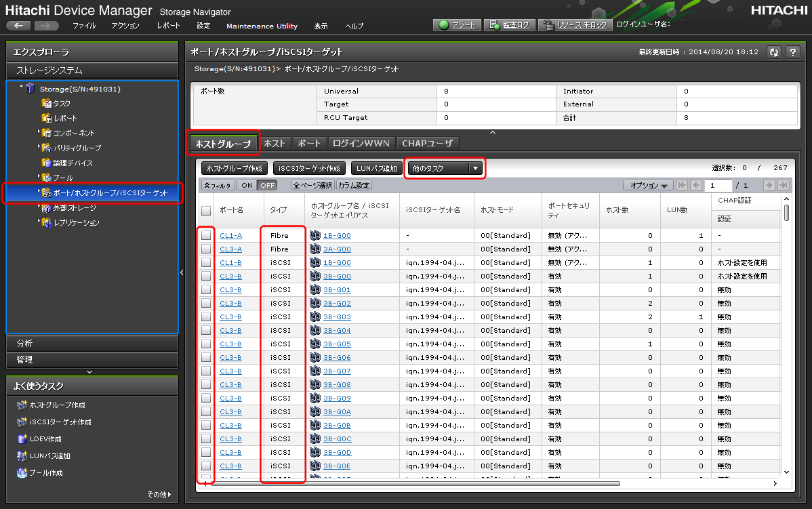The image size is (812, 509).
Task: Click the table horizontal scrollbar
Action: tap(415, 484)
